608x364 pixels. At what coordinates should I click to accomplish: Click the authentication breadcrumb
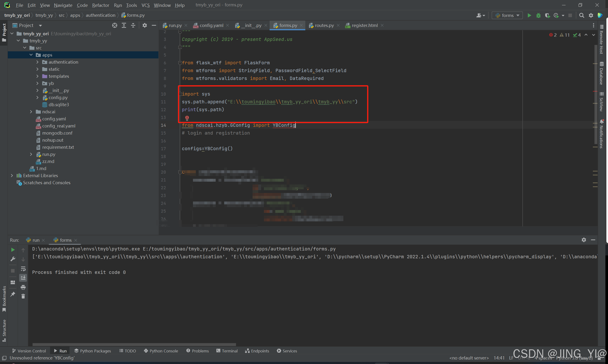101,15
